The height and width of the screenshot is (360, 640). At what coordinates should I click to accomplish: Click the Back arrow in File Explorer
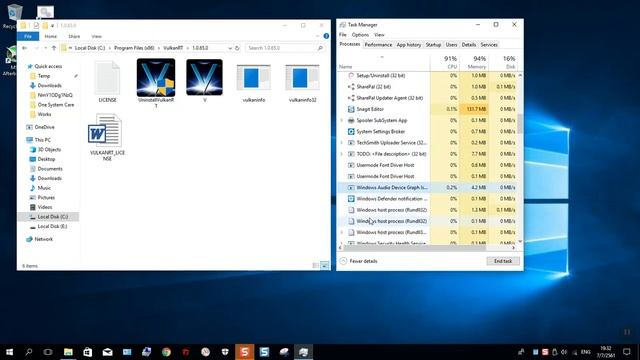point(24,48)
